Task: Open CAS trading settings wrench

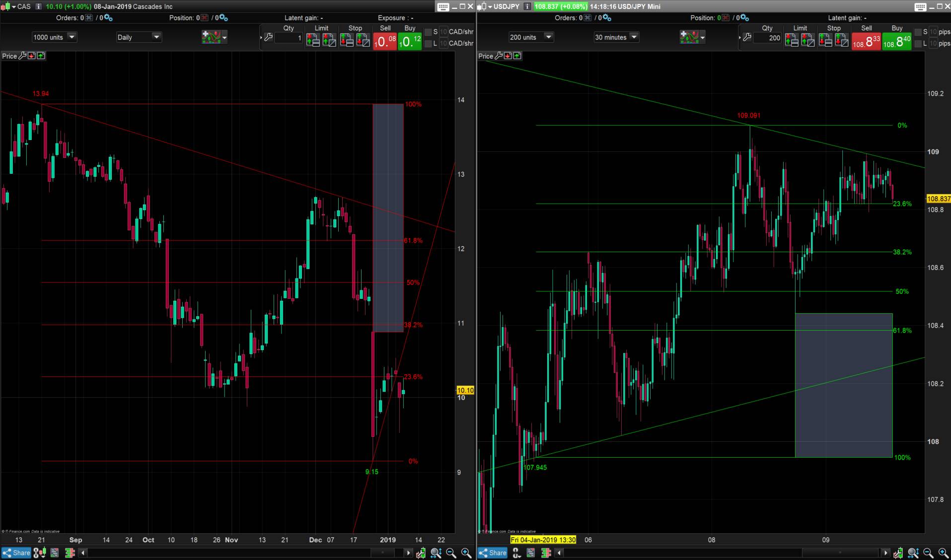Action: tap(268, 37)
